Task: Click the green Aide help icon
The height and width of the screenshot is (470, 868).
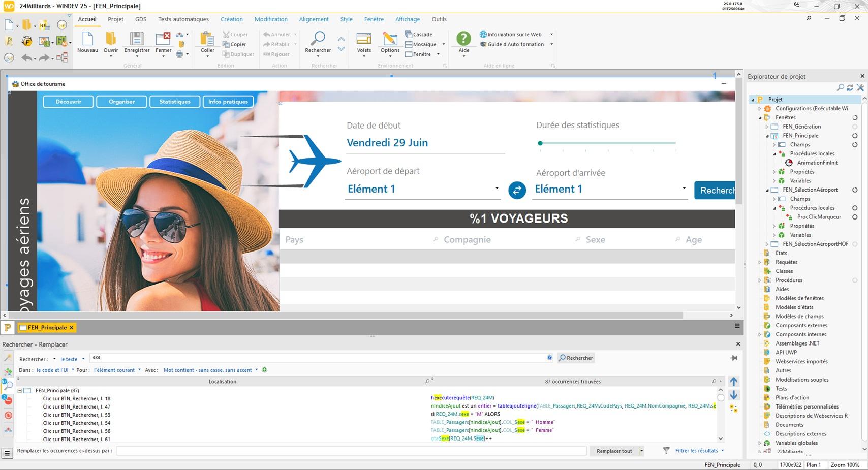Action: 463,39
